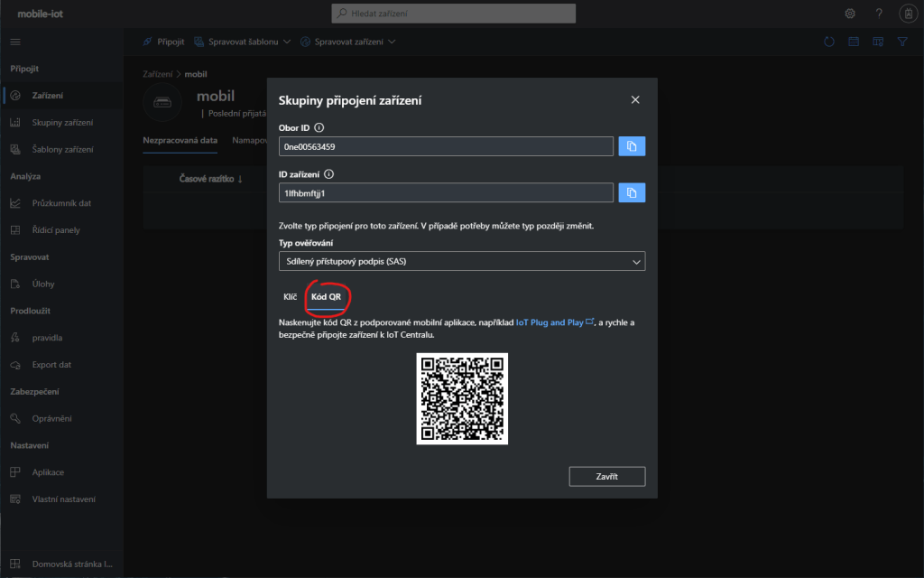924x578 pixels.
Task: Open the filter icon in the toolbar
Action: [901, 42]
